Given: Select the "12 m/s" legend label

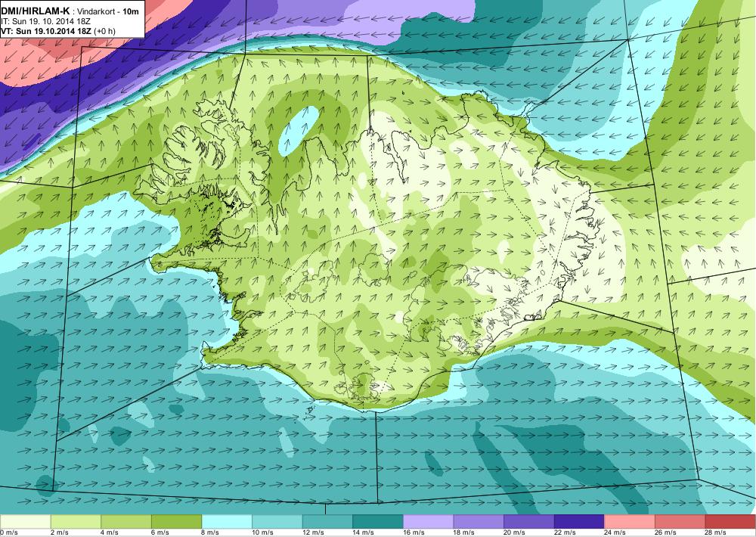Looking at the screenshot, I should tap(314, 532).
